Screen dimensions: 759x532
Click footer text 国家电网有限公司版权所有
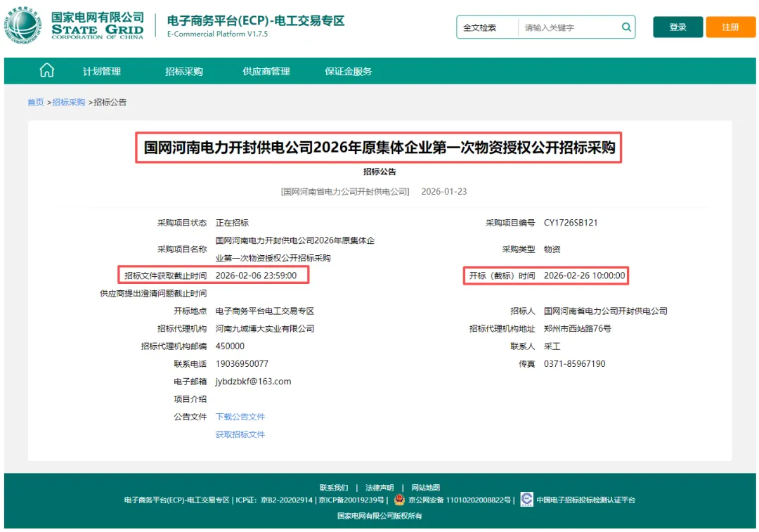click(x=379, y=516)
